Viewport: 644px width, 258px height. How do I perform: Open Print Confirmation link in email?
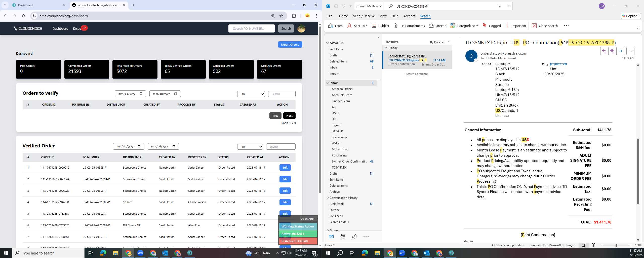point(538,235)
